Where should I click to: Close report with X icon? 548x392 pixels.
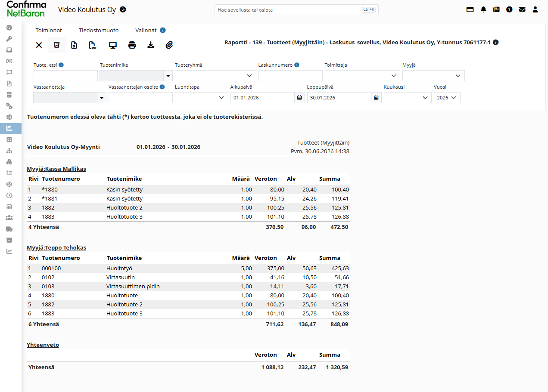click(39, 45)
